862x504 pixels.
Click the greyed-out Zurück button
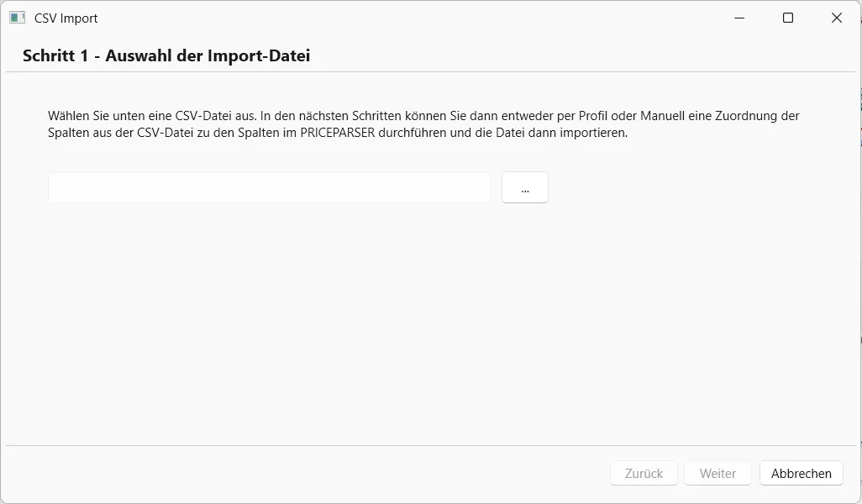(x=644, y=473)
